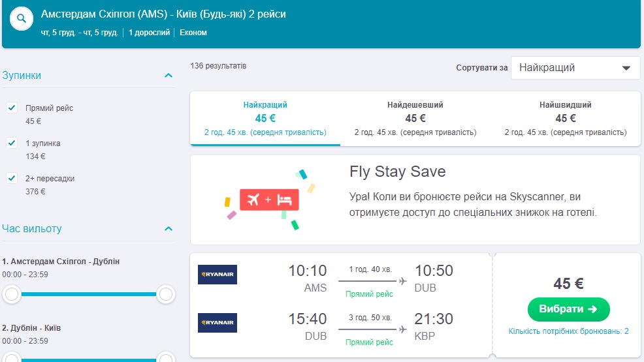644x362 pixels.
Task: Click the search magnifier icon
Action: tap(22, 18)
